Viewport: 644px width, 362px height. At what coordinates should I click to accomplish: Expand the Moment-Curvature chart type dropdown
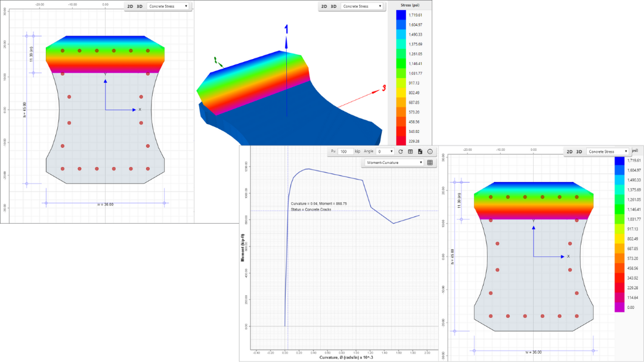pyautogui.click(x=393, y=162)
